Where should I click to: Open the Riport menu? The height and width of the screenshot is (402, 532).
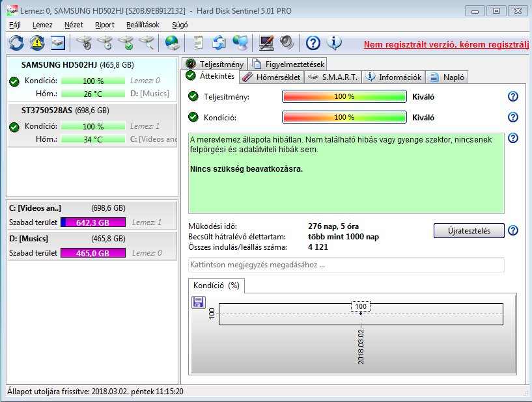click(x=104, y=25)
